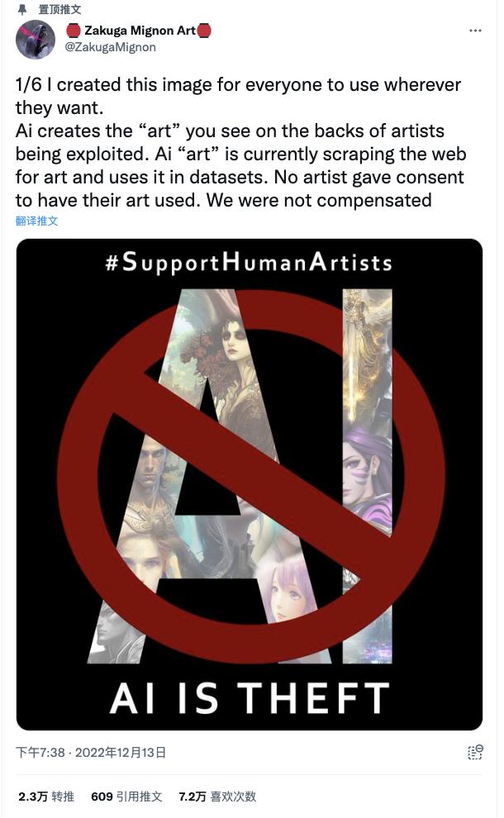The width and height of the screenshot is (504, 818).
Task: Open the 2022年12月13日 date link
Action: click(120, 752)
